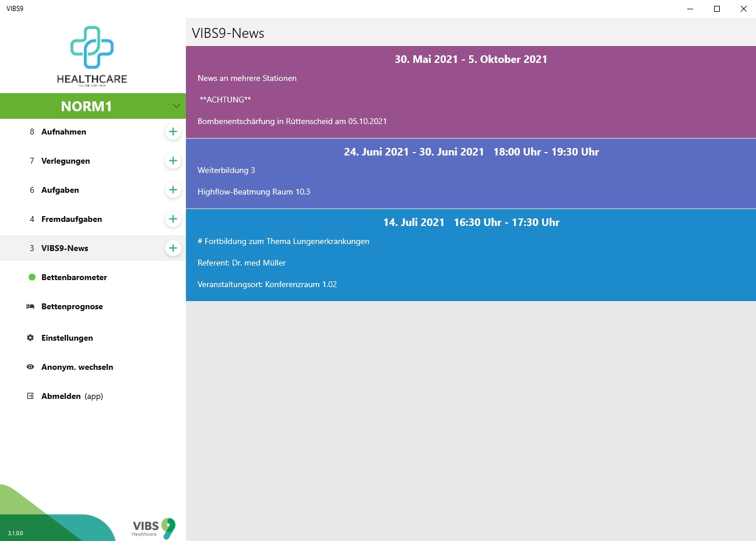This screenshot has width=756, height=541.
Task: Click the text 'Referent: Dr. med Müller'
Action: [x=241, y=263]
